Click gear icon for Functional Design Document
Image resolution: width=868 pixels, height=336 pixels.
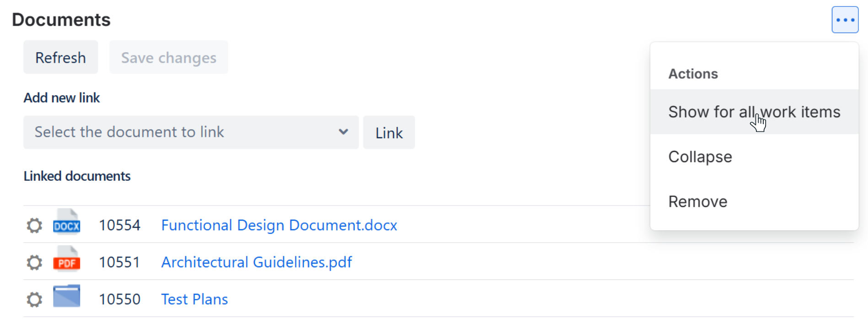tap(34, 225)
